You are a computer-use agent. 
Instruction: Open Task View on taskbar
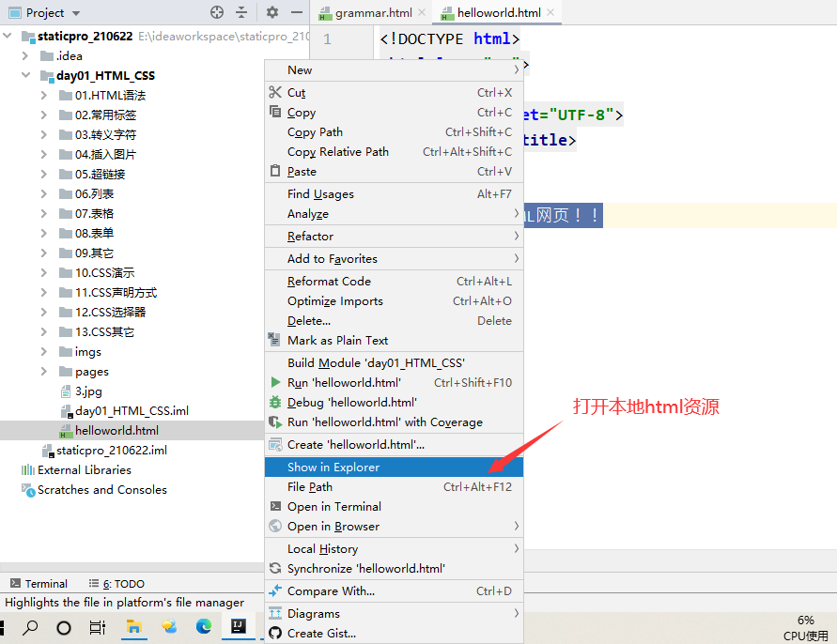(97, 627)
